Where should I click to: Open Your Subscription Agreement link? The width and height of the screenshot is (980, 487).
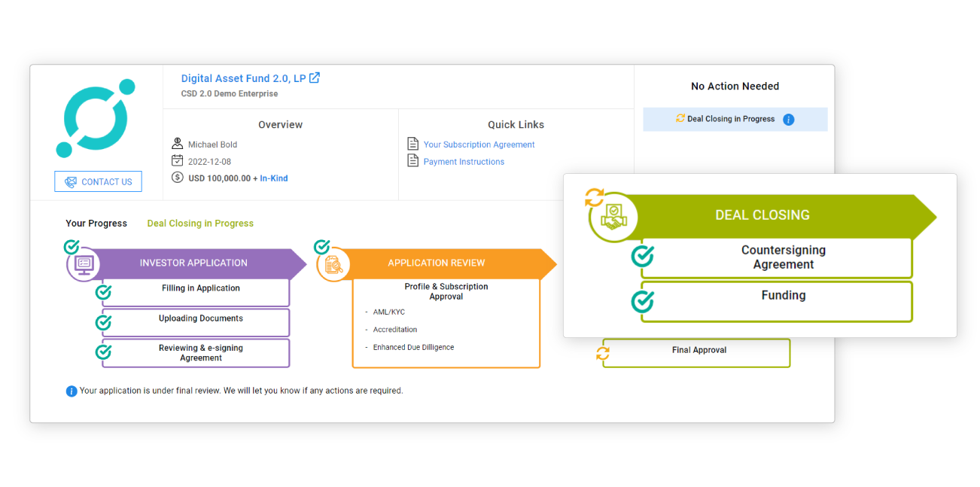pyautogui.click(x=479, y=145)
